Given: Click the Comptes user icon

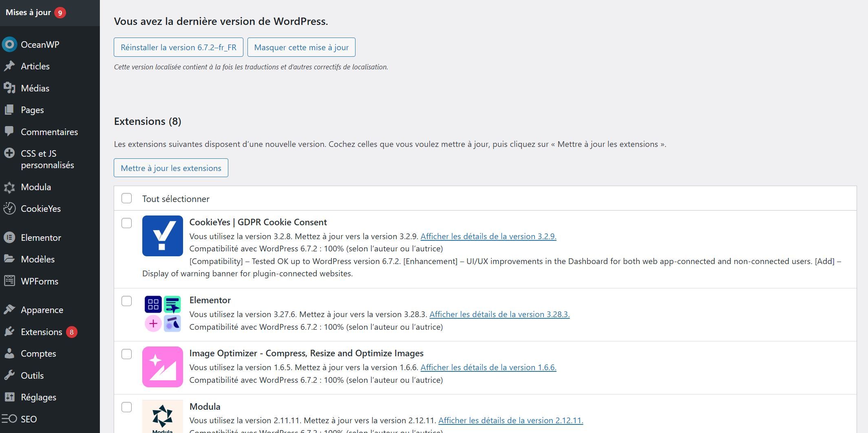Looking at the screenshot, I should point(9,353).
